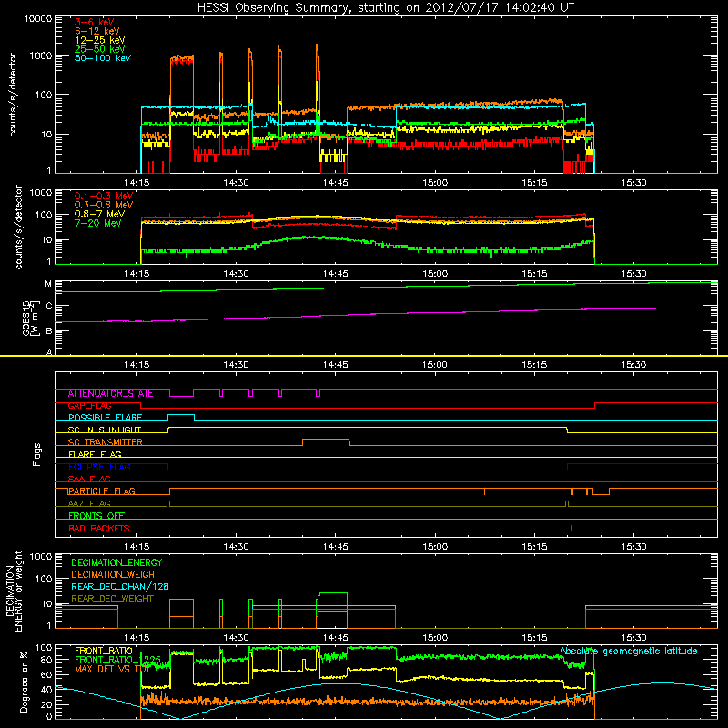Viewport: 728px width, 728px height.
Task: Click the GOES15 axis label
Action: click(26, 318)
